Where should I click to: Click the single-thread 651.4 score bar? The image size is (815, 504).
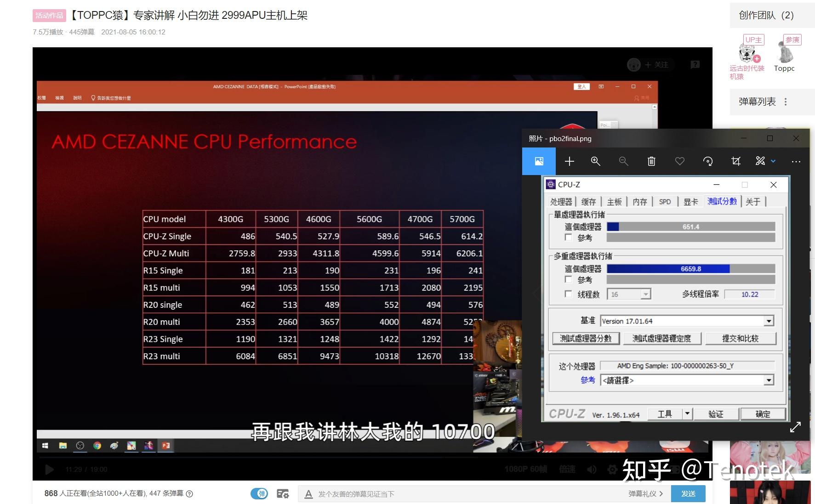click(x=691, y=227)
